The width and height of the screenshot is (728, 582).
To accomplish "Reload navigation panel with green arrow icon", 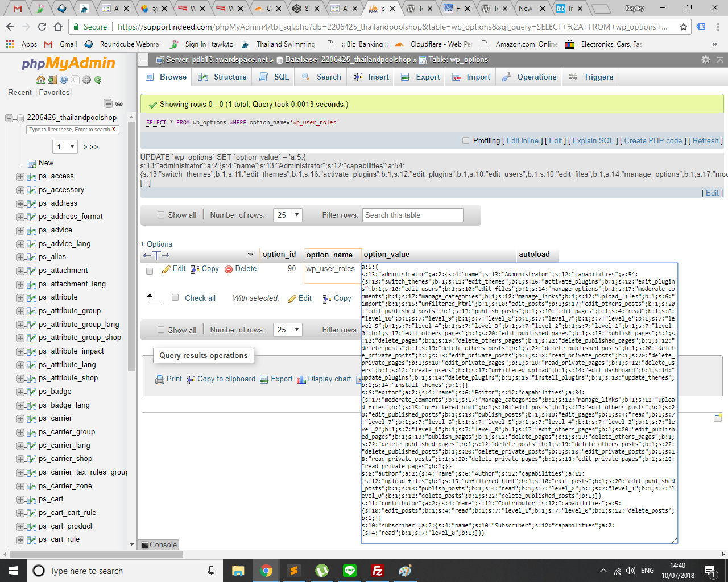I will [98, 80].
